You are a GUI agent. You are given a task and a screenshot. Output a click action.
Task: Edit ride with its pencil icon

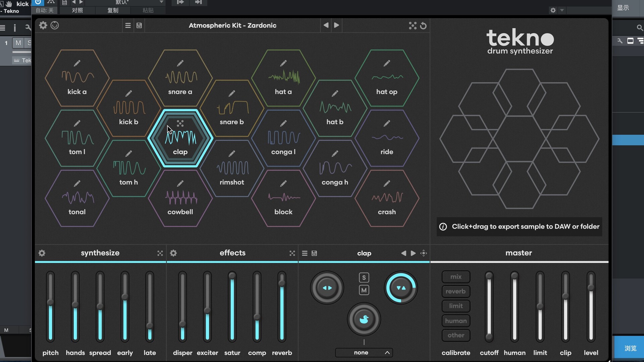pyautogui.click(x=387, y=123)
